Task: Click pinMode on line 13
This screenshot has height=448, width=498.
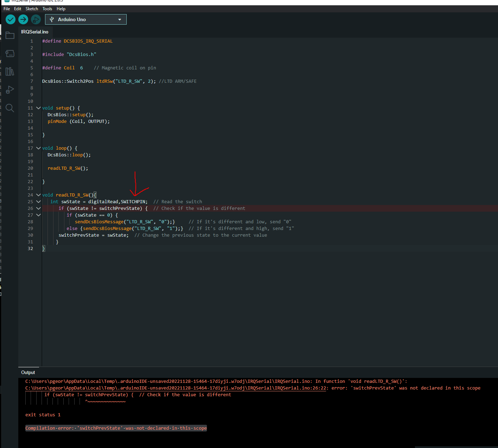Action: [57, 122]
